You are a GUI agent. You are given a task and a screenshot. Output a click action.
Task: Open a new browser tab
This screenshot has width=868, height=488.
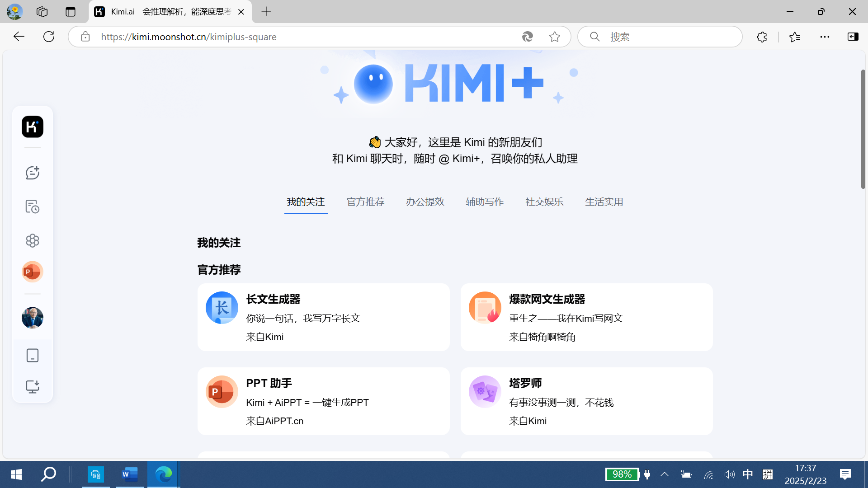266,12
